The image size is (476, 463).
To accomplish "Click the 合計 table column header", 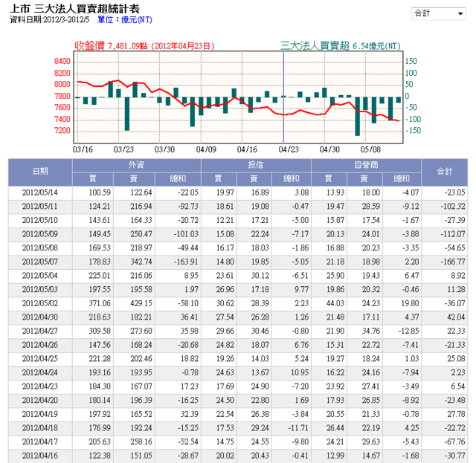I will 445,172.
